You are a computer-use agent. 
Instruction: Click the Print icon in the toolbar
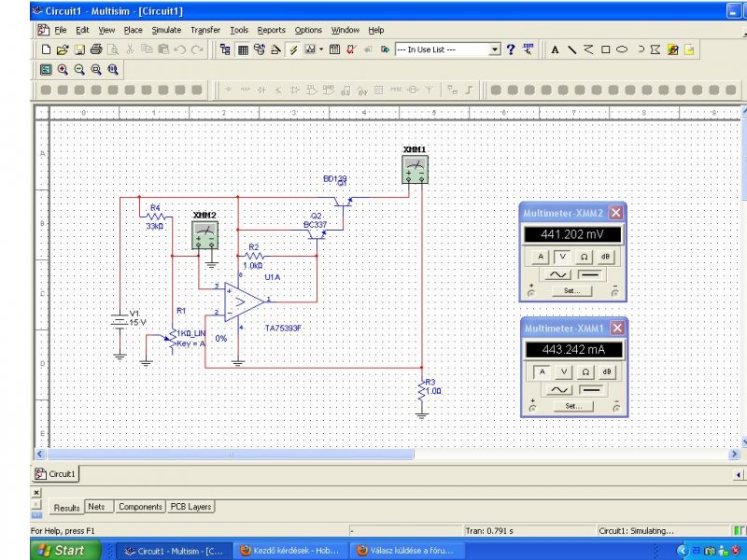(96, 49)
